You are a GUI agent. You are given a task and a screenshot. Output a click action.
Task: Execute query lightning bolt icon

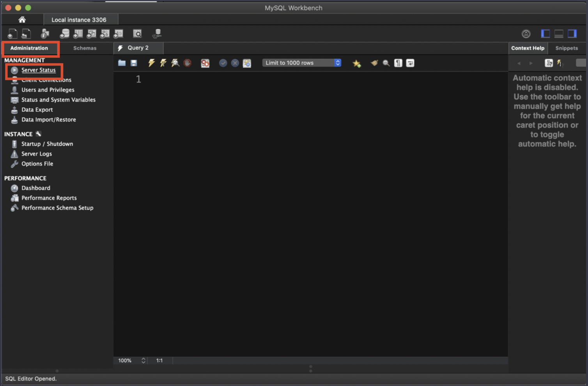click(x=151, y=63)
